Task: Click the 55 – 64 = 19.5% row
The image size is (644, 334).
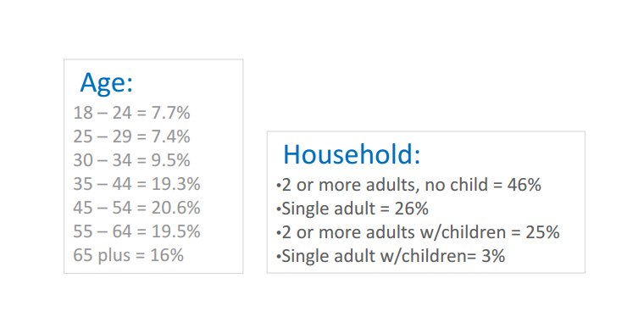Action: pyautogui.click(x=136, y=231)
